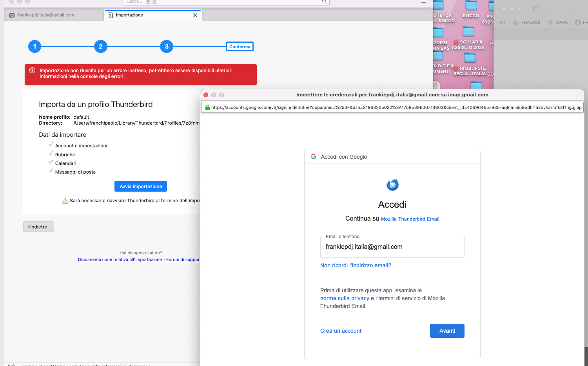Viewport: 588px width, 366px height.
Task: Select the Importazione tab
Action: tap(153, 15)
